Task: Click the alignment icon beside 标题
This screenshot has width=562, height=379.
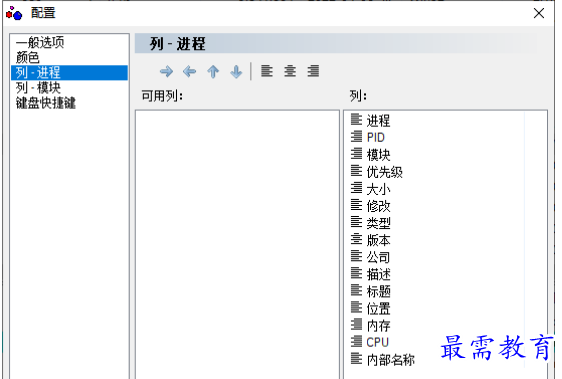Action: point(356,290)
